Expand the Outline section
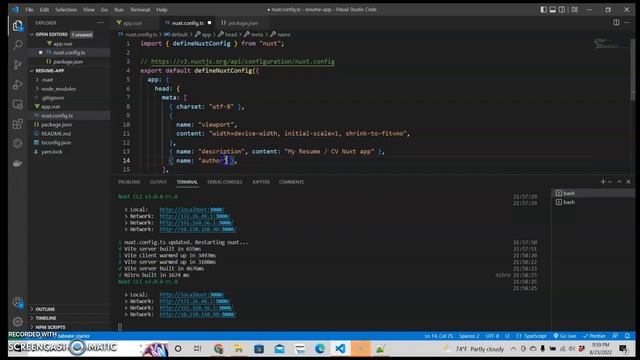 [45, 309]
